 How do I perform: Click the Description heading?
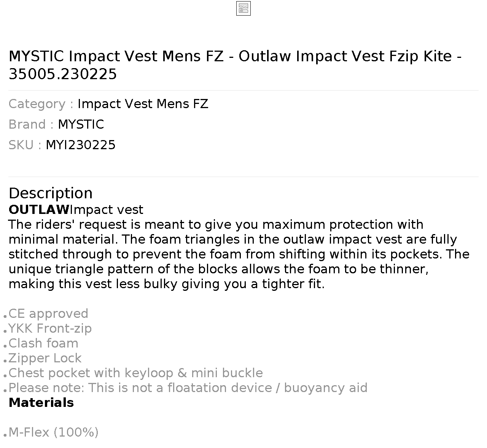tap(51, 193)
